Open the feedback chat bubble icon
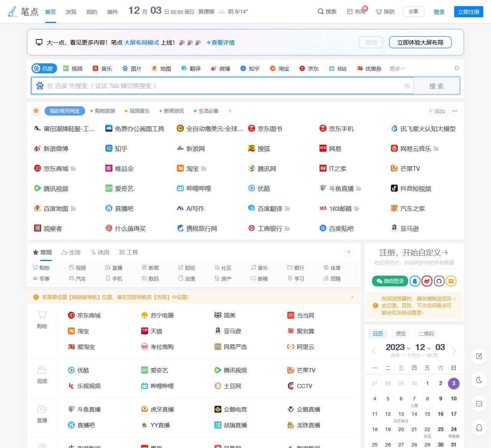Viewport: 491px width, 448px height. coord(479,404)
